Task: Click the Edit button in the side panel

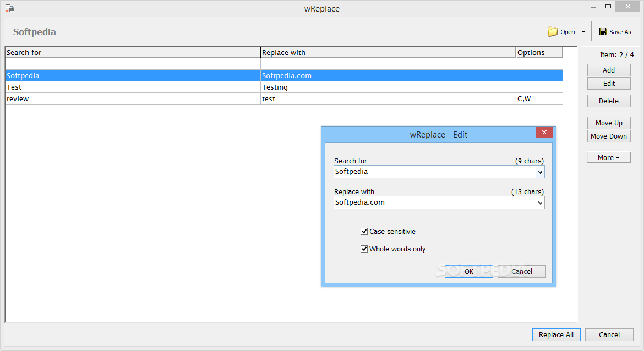Action: point(609,83)
